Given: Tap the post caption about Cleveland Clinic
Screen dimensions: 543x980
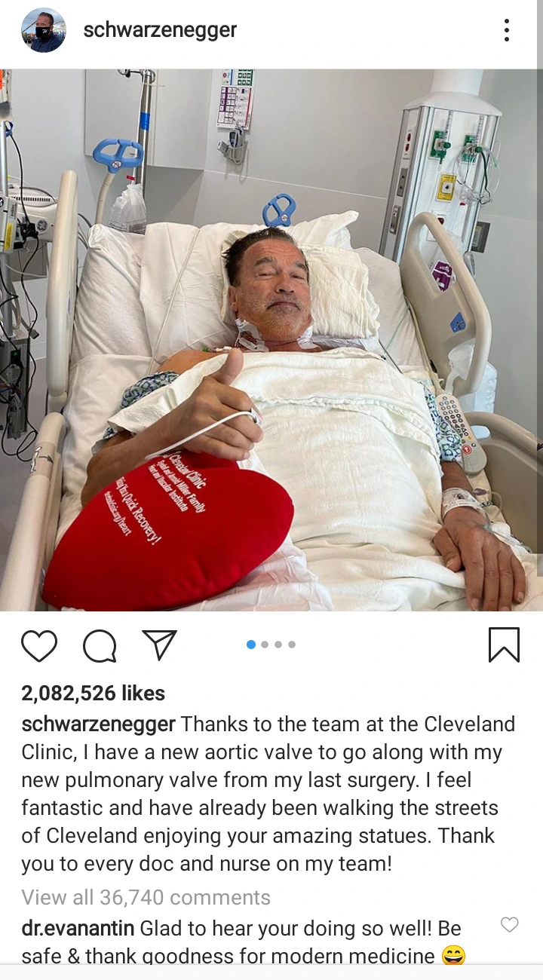Looking at the screenshot, I should (268, 794).
